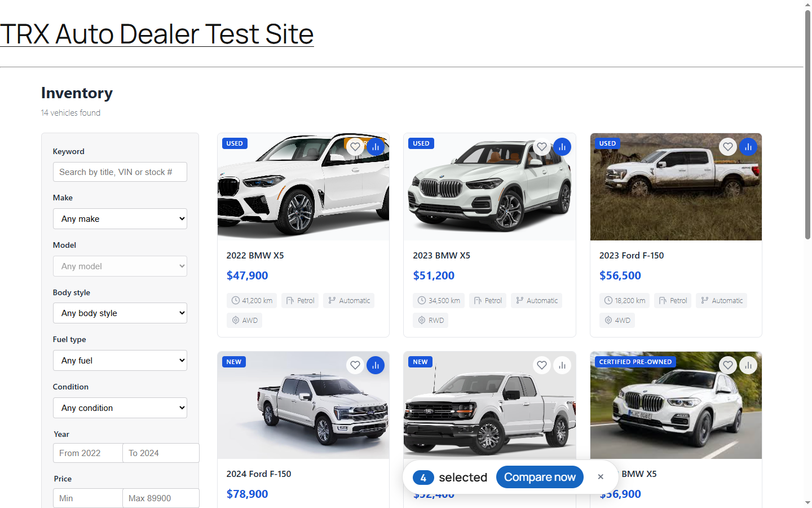Image resolution: width=812 pixels, height=508 pixels.
Task: Favorite the 2024 Ford F-150 listing
Action: (x=355, y=365)
